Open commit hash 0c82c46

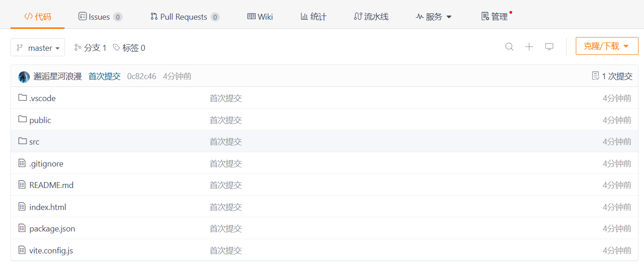[141, 76]
